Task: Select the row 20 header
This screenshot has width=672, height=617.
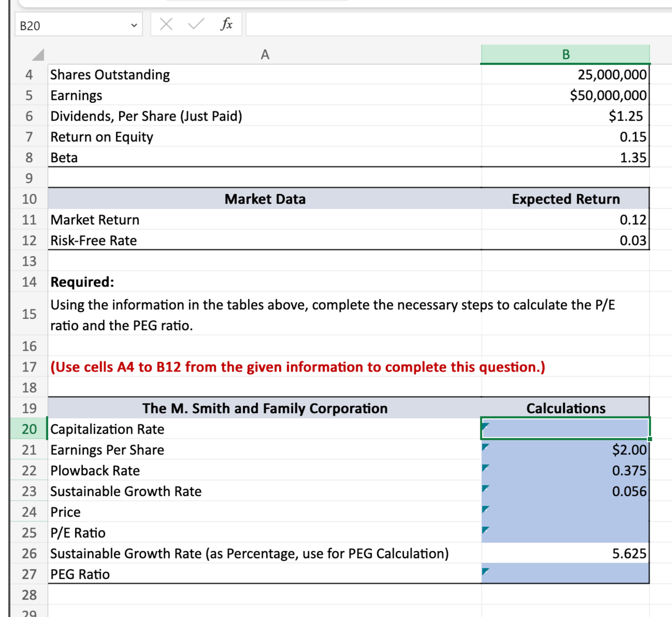Action: tap(29, 429)
